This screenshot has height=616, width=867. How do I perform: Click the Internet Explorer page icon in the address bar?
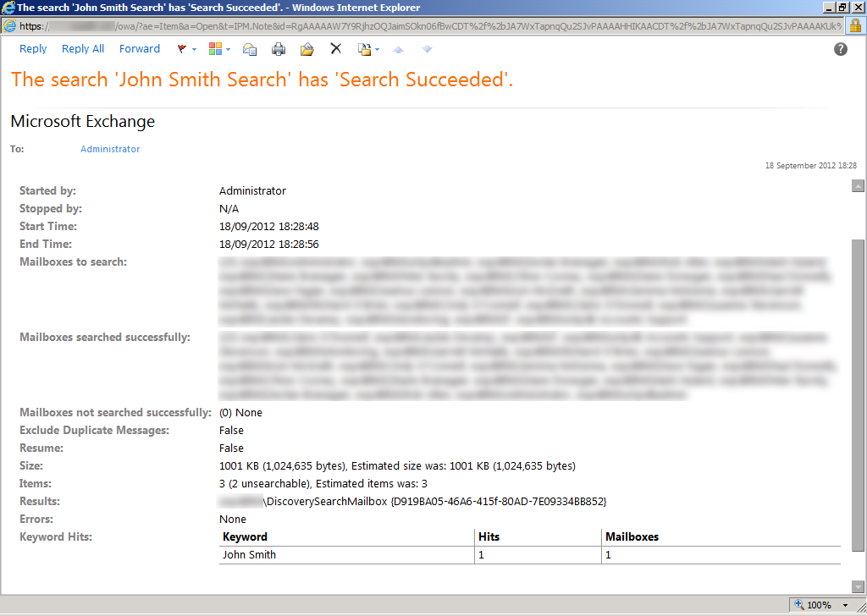9,25
